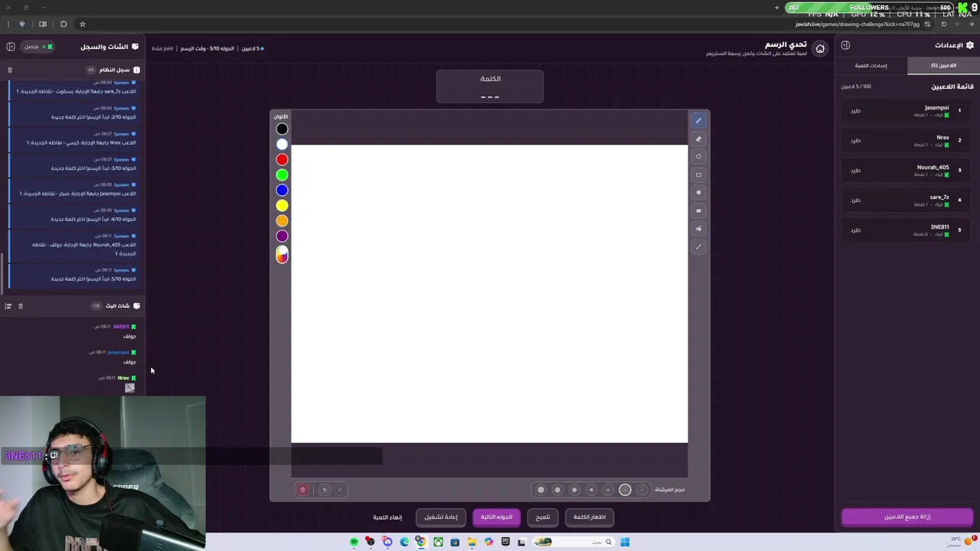Click reveal word button (اظهار الكلمة)

tap(590, 517)
